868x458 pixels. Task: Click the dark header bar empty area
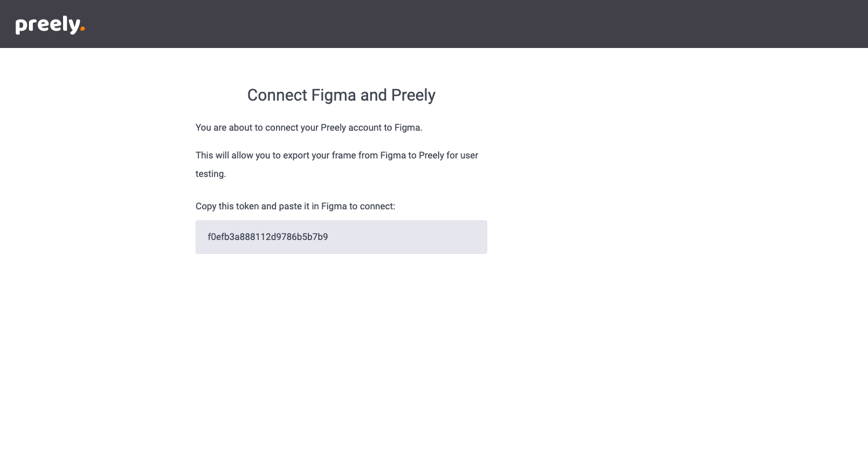click(x=463, y=24)
